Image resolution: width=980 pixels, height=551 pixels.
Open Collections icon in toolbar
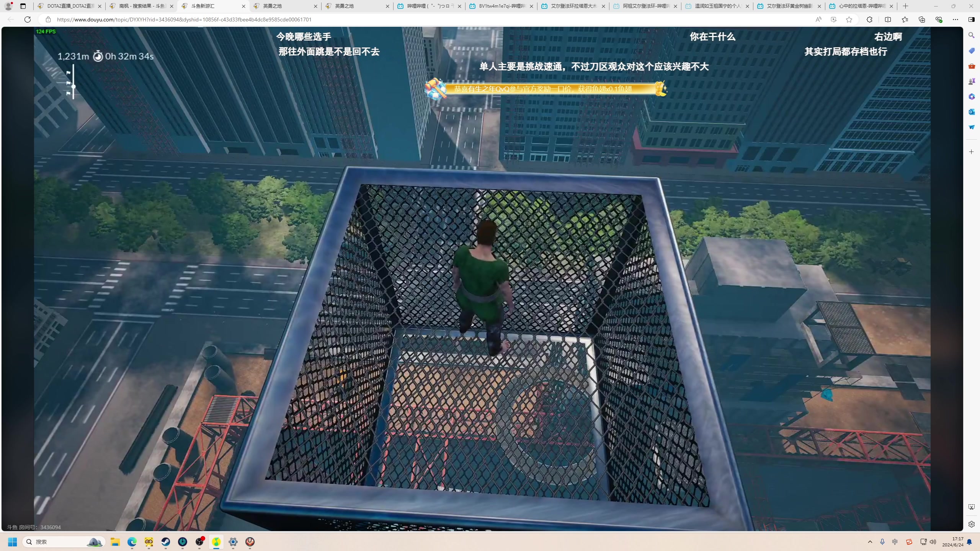[x=921, y=20]
